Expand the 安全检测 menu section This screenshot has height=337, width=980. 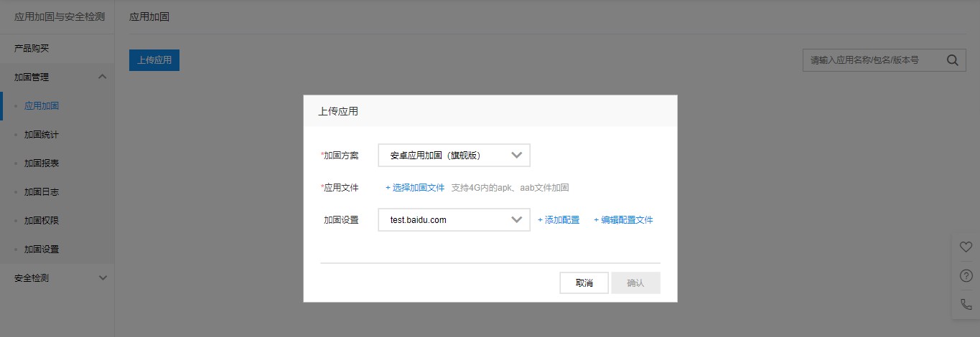[102, 277]
